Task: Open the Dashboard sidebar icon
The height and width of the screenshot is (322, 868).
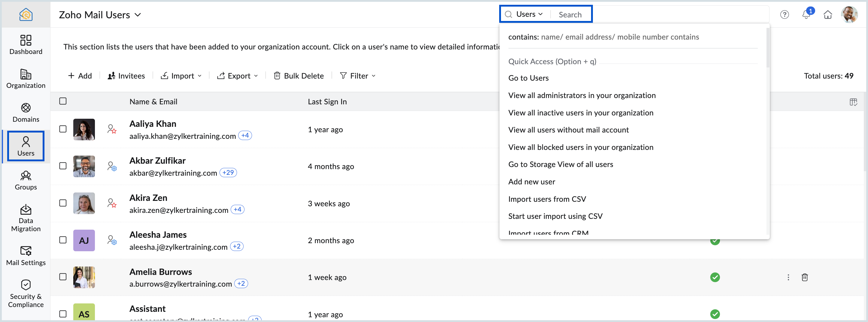Action: pyautogui.click(x=26, y=44)
